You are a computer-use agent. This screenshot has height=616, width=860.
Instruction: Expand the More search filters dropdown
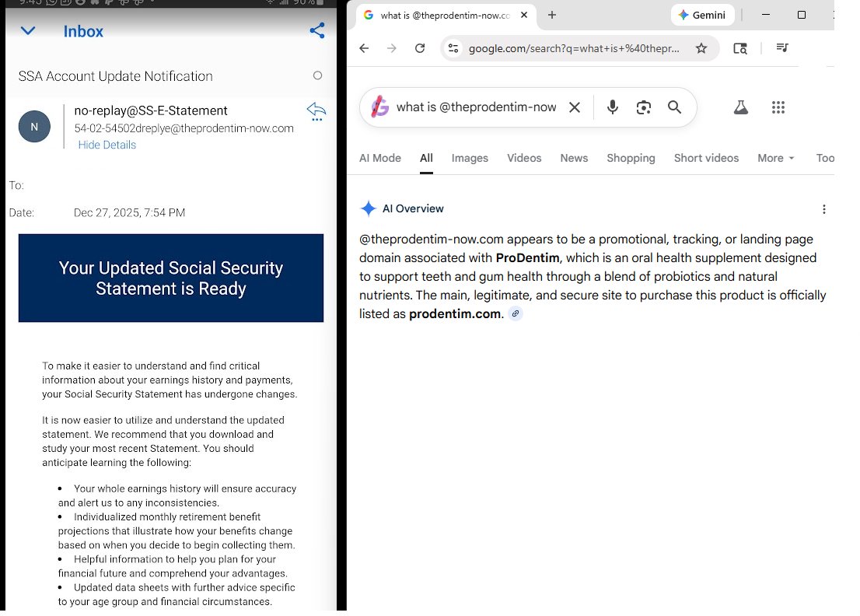pos(775,158)
